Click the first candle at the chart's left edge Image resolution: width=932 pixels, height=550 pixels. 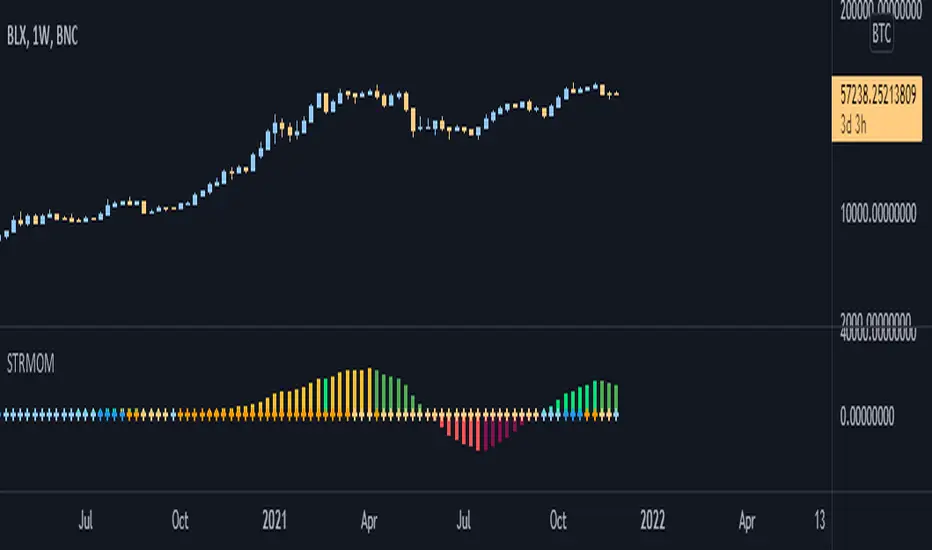click(3, 233)
